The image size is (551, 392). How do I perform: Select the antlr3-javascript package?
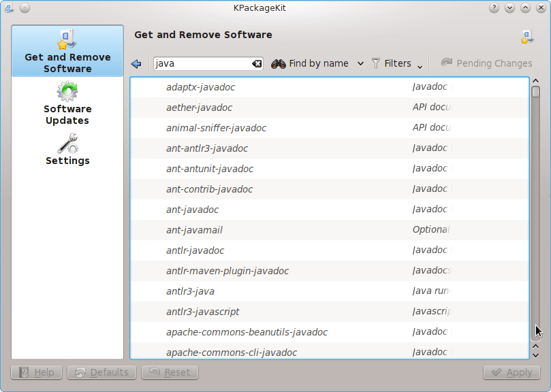tap(330, 311)
